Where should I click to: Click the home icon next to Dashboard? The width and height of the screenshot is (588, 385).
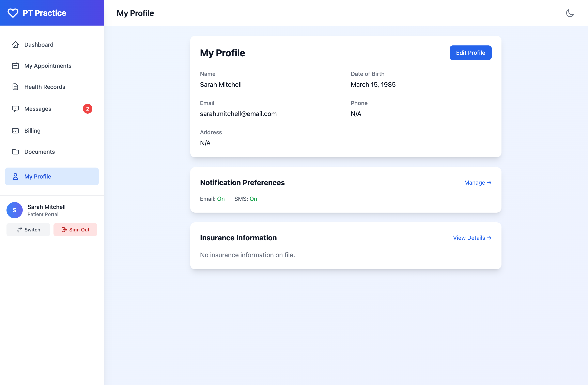(x=15, y=44)
